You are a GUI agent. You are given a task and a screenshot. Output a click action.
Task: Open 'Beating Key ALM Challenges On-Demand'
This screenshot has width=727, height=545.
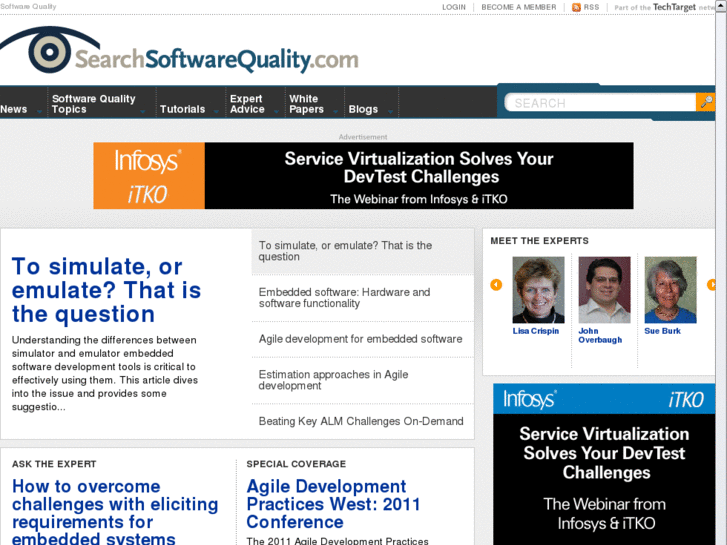361,421
